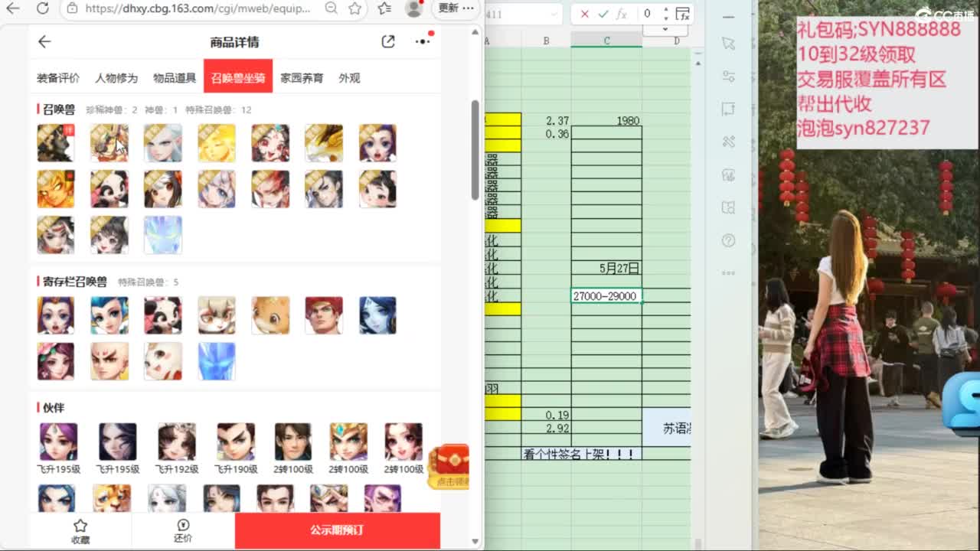Viewport: 980px width, 551px height.
Task: Click the insert function fx icon
Action: click(622, 15)
